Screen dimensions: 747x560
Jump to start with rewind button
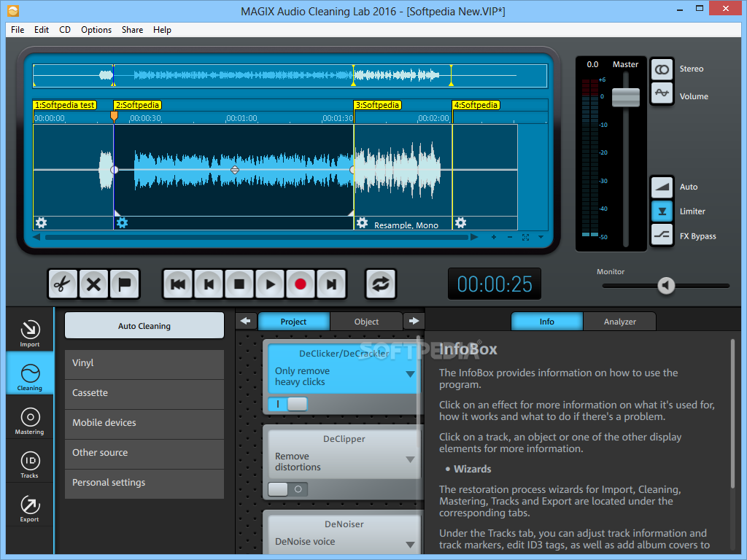178,284
